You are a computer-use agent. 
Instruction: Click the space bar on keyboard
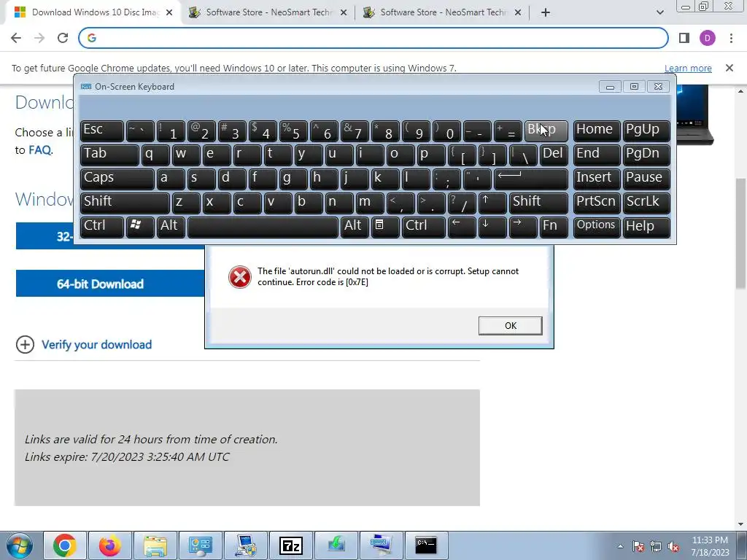point(263,226)
